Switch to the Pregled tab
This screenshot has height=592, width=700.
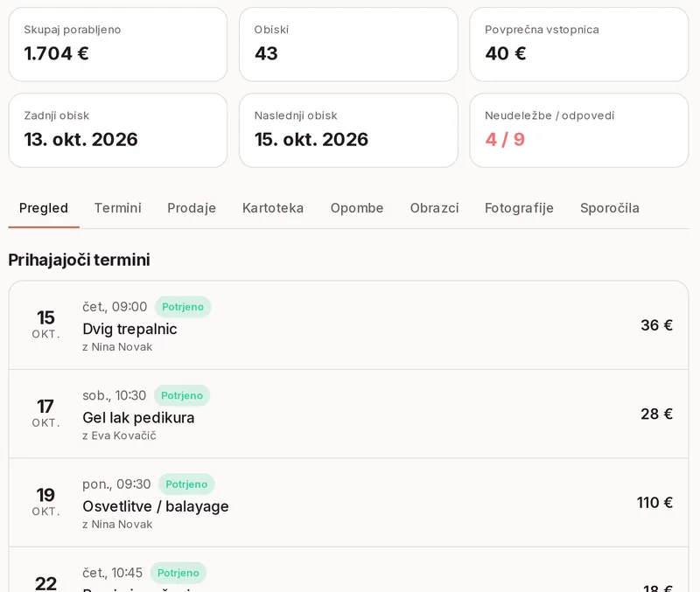pyautogui.click(x=44, y=208)
